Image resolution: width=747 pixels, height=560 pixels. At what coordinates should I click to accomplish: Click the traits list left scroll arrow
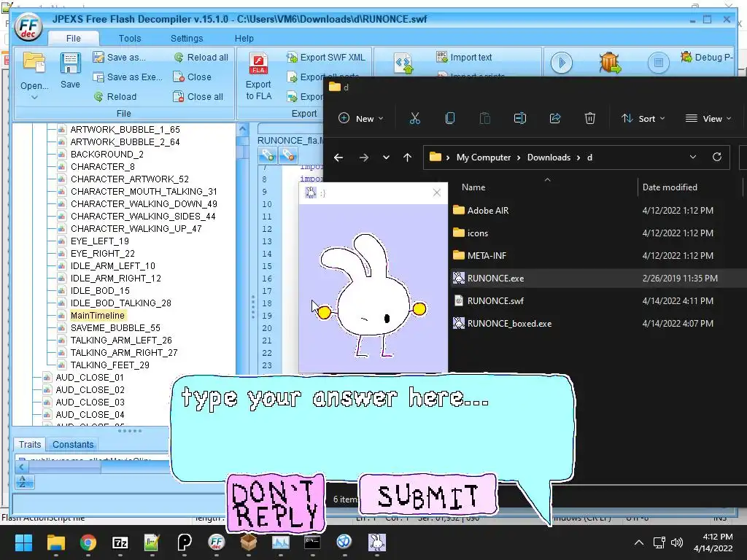point(21,467)
